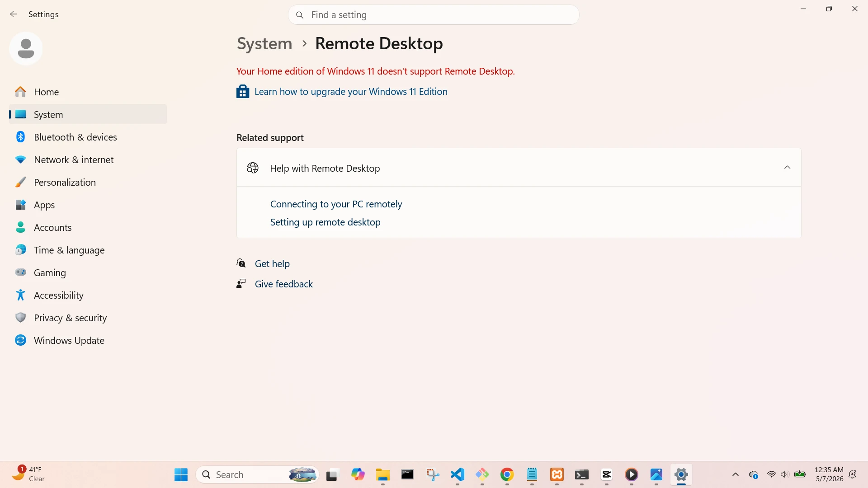Open Visual Studio Code from the taskbar
868x488 pixels.
[458, 474]
